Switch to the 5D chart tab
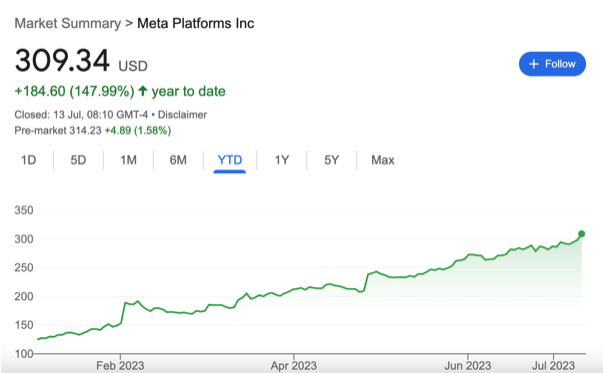 (78, 160)
